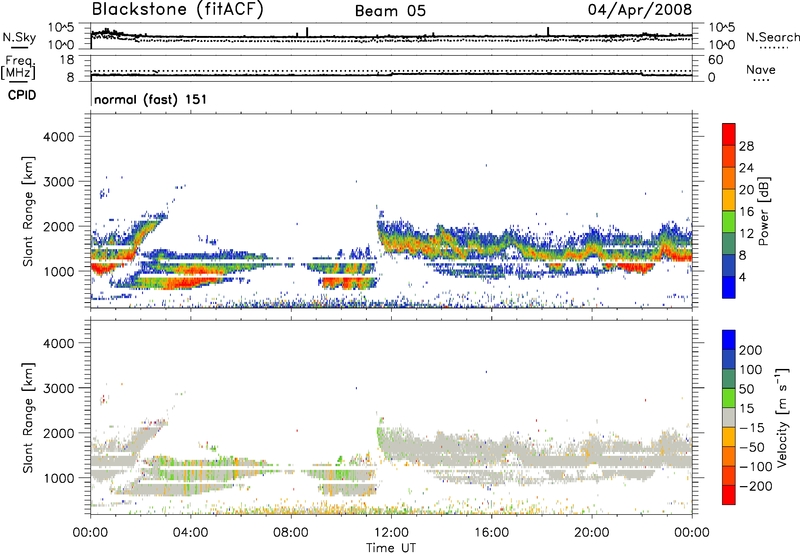Click the grey segment of the Velocity colorbar
This screenshot has height=554, width=800.
[729, 418]
